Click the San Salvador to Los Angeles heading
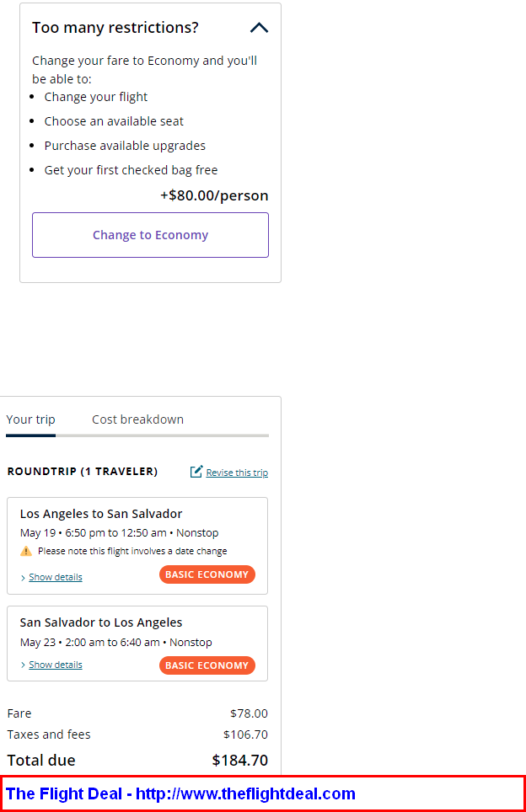The height and width of the screenshot is (812, 526). pyautogui.click(x=101, y=622)
